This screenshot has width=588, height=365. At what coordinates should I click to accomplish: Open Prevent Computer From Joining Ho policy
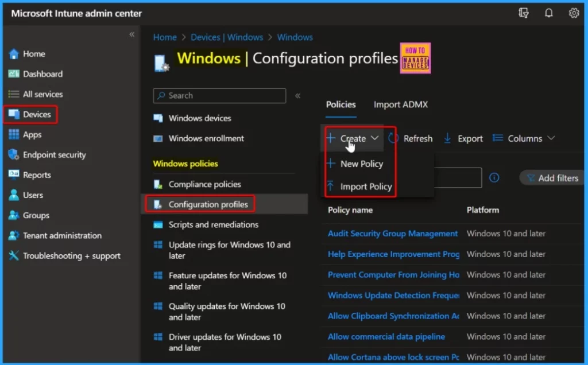[393, 275]
